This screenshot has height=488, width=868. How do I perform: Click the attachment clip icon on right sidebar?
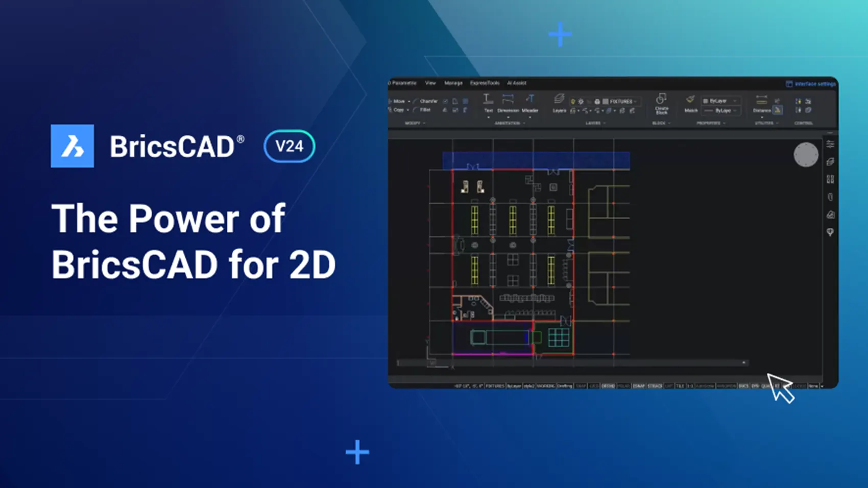tap(830, 197)
